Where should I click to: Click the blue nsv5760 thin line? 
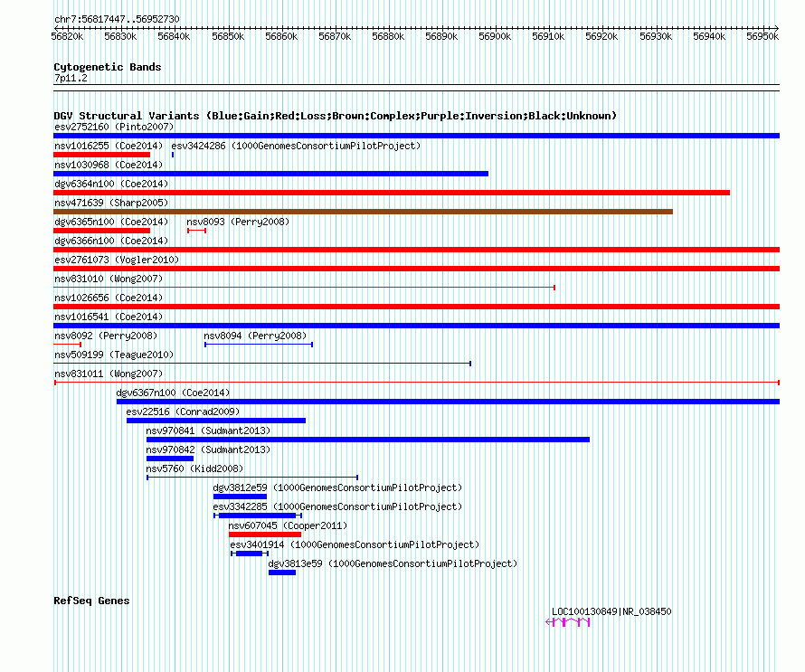[x=252, y=478]
